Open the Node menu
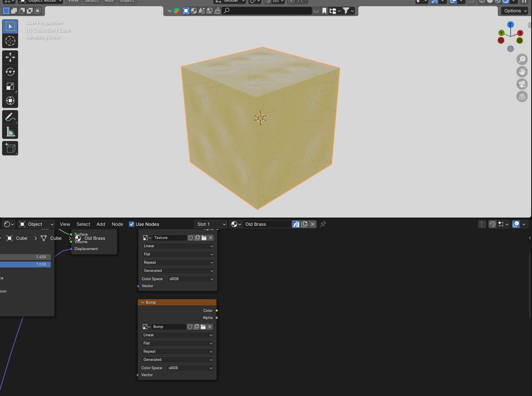Viewport: 532px width, 396px height. [x=118, y=224]
